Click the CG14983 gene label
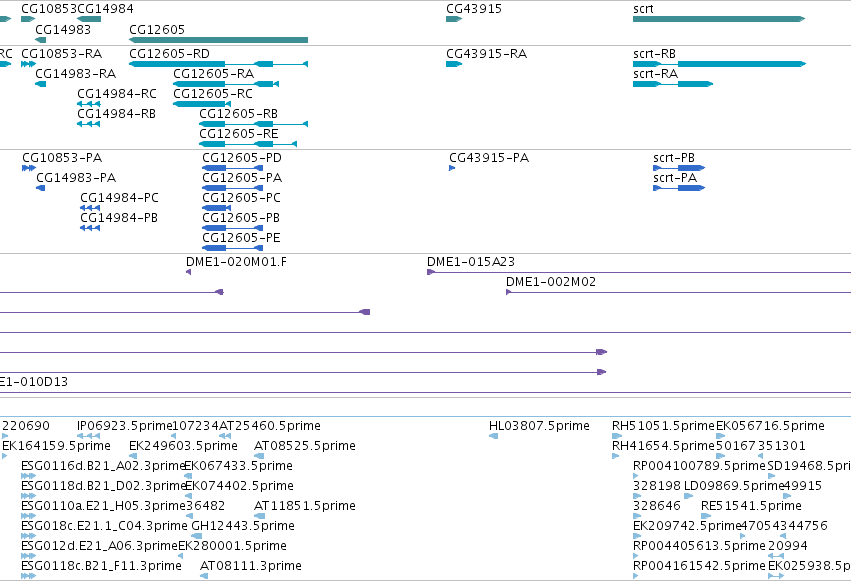The height and width of the screenshot is (581, 851). tap(63, 29)
